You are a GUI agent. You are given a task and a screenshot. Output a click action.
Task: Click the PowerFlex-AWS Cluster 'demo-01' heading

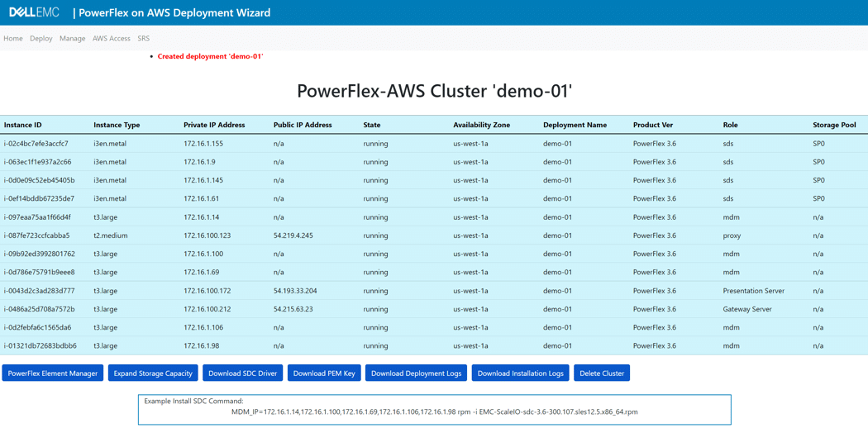click(434, 91)
